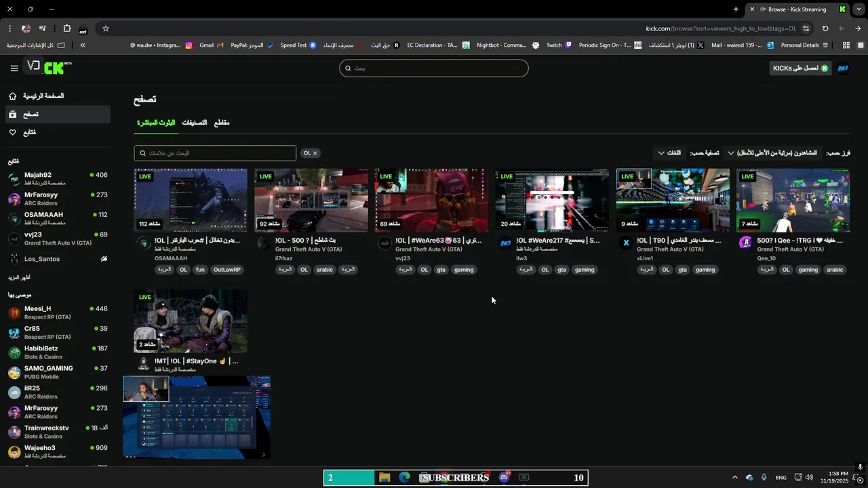Select the fun tag

(x=200, y=270)
